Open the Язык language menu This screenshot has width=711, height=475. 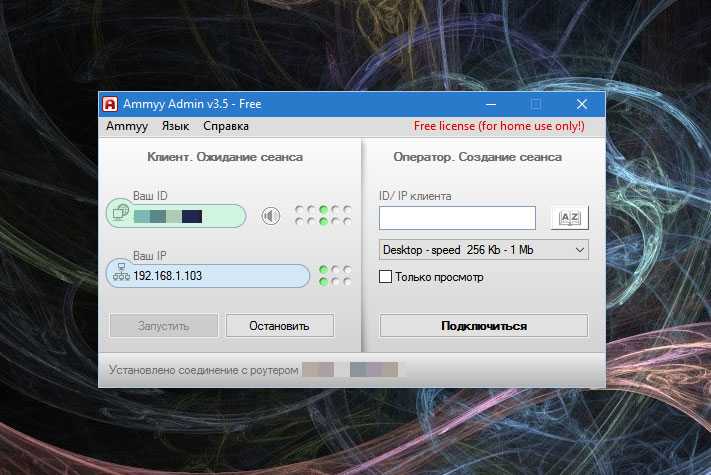[x=175, y=126]
